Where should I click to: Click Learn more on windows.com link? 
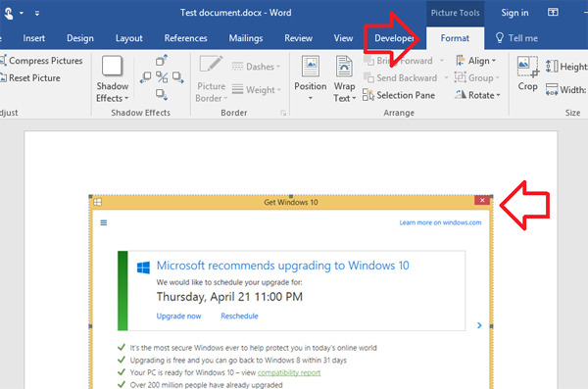[440, 222]
